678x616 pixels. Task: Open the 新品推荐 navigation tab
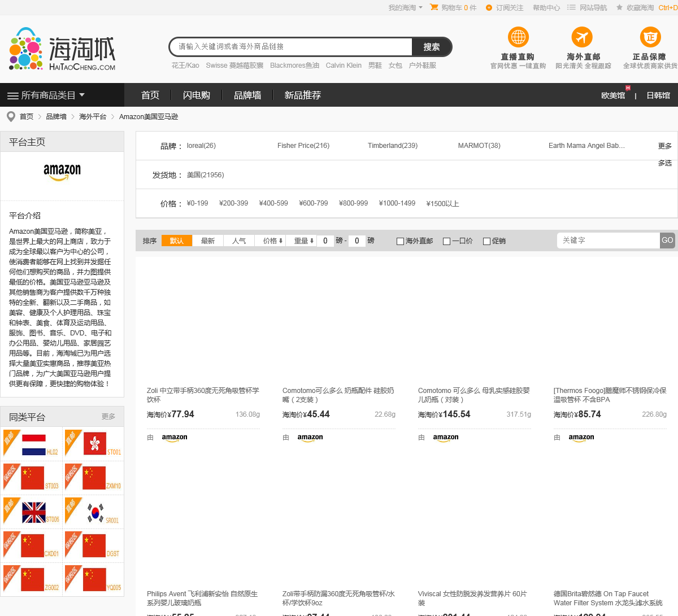coord(303,95)
